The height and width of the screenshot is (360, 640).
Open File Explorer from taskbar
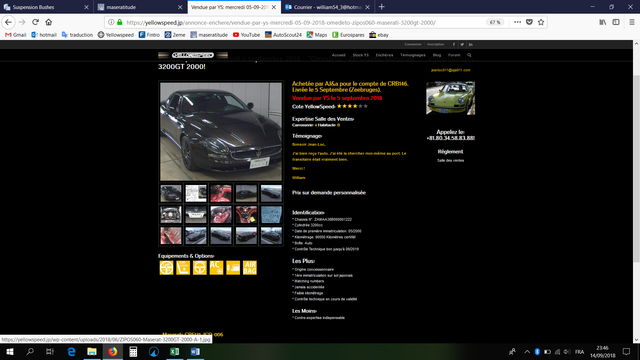(x=92, y=351)
